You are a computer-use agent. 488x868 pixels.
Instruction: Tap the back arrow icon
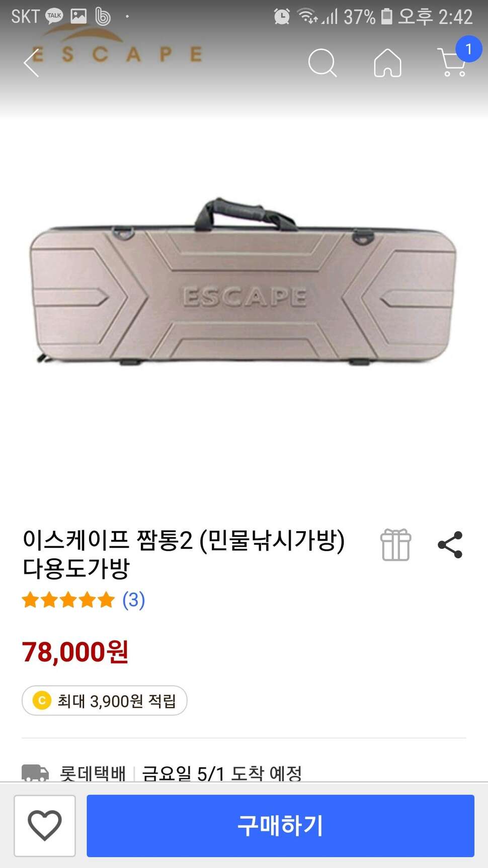pos(31,63)
